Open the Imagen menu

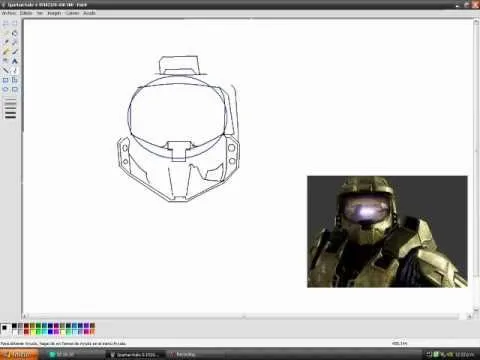click(x=54, y=13)
